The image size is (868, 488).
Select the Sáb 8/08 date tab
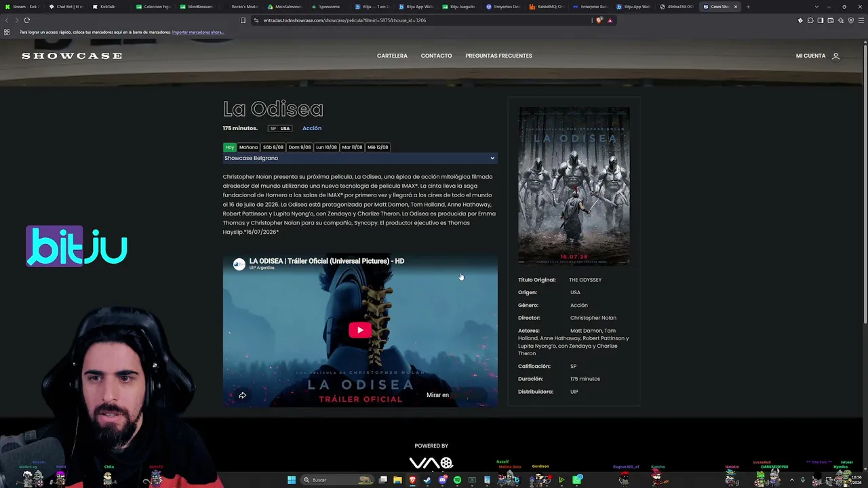tap(273, 147)
